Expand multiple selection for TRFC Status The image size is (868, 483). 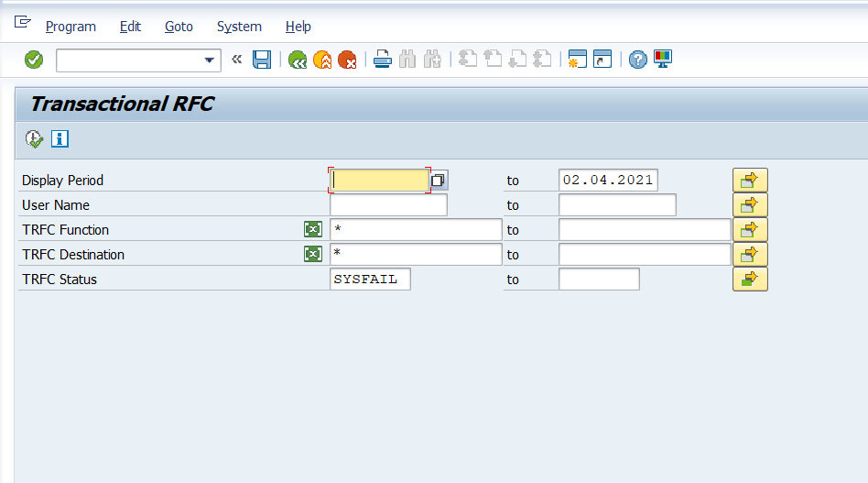750,279
